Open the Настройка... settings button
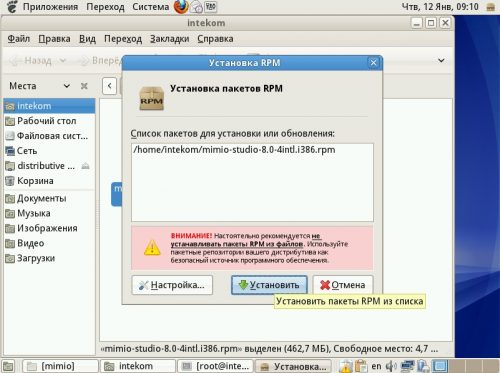500x373 pixels. (x=172, y=285)
